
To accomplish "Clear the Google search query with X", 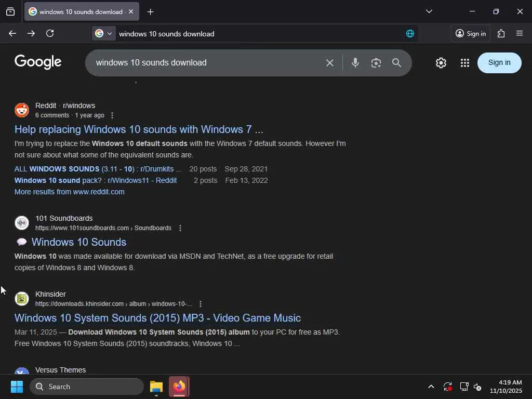I will pyautogui.click(x=330, y=63).
